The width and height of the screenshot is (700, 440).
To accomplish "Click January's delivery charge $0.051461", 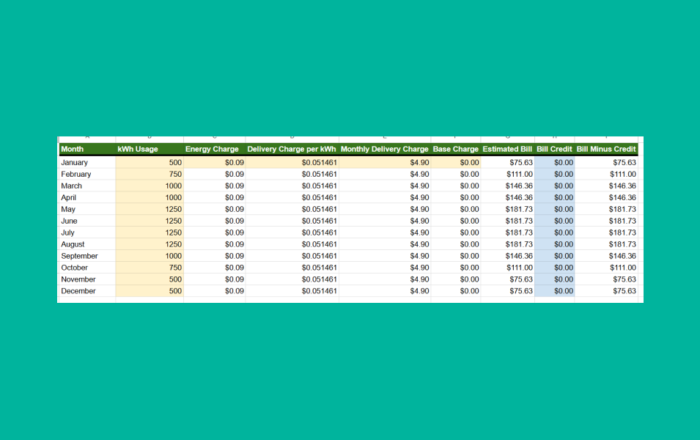I will [x=292, y=162].
